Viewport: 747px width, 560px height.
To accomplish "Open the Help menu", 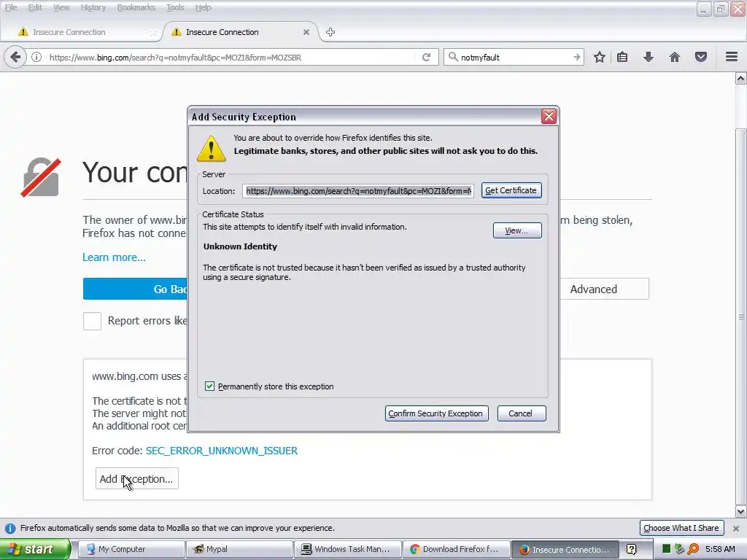I will tap(203, 7).
